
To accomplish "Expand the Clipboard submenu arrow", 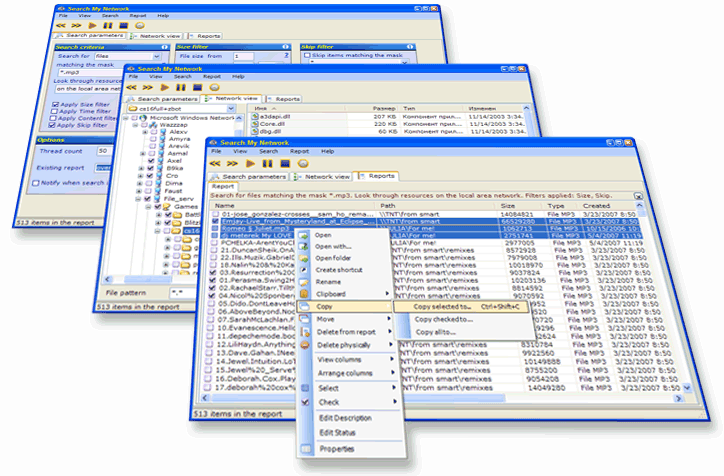I will [x=389, y=294].
